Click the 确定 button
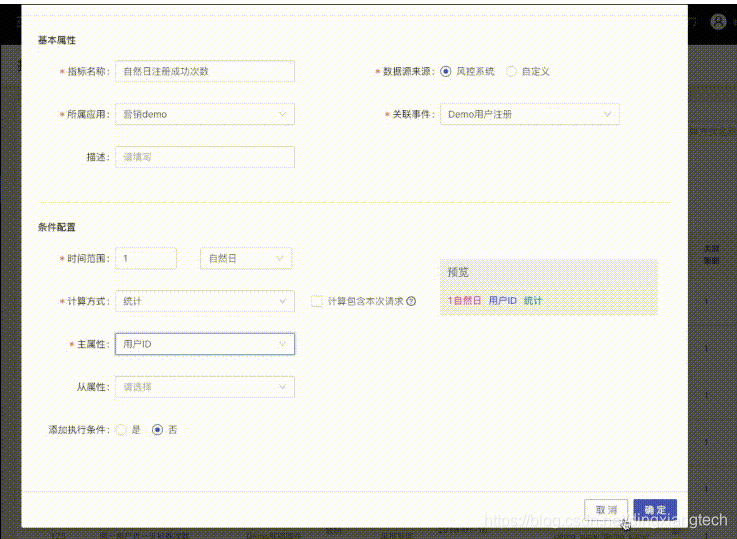This screenshot has height=539, width=737. [655, 510]
